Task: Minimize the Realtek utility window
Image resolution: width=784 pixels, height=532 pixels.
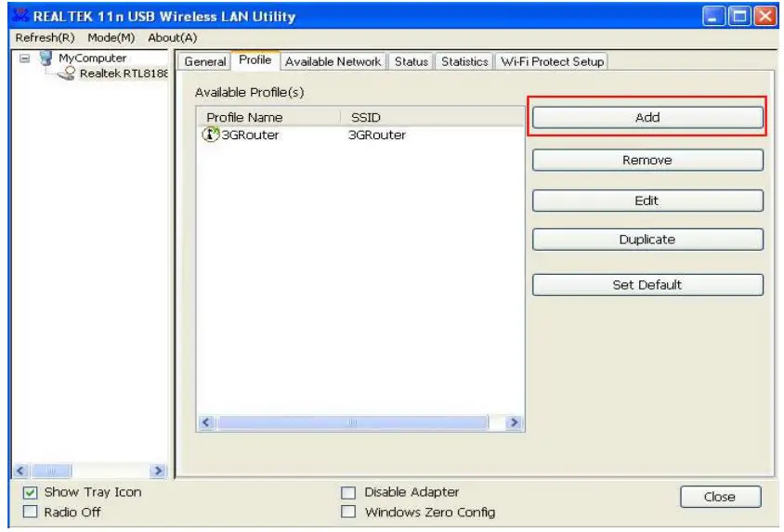Action: pos(713,17)
